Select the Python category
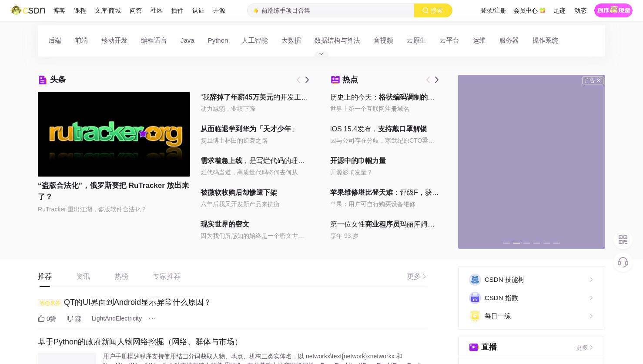Screen dimensions: 643x364 tap(218, 40)
